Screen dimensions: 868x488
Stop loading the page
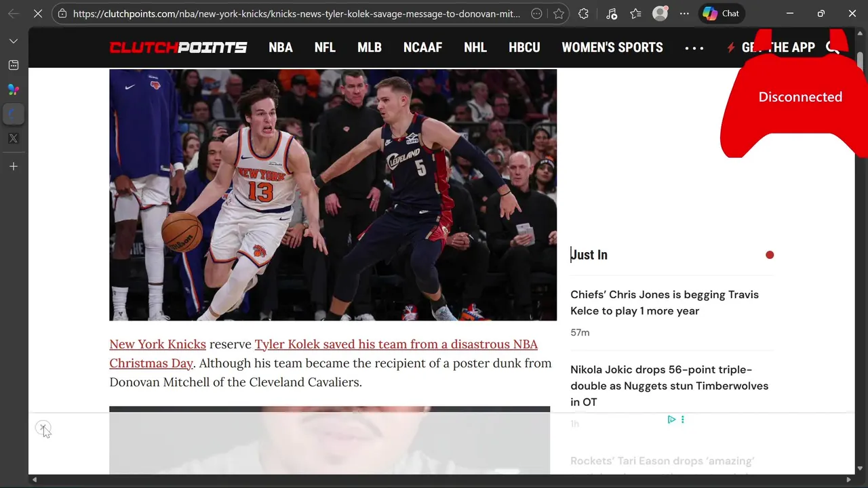(38, 14)
